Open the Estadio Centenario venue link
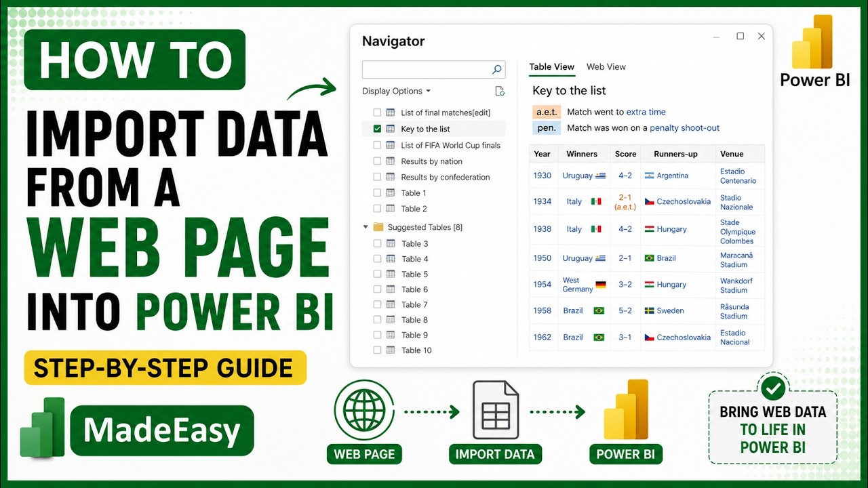Viewport: 868px width, 488px height. point(738,176)
